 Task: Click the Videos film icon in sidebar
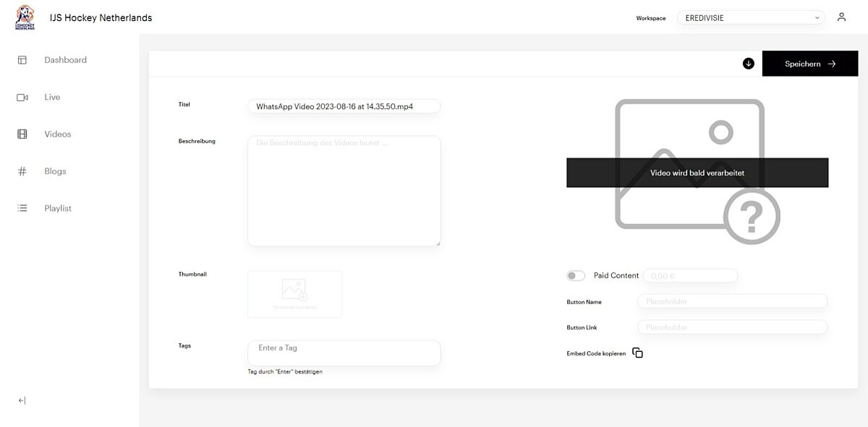(x=22, y=134)
